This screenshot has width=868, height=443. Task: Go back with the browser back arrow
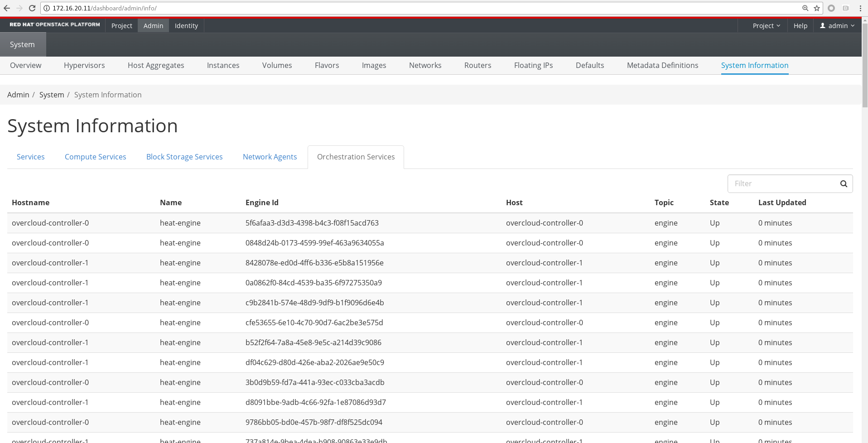click(x=7, y=8)
